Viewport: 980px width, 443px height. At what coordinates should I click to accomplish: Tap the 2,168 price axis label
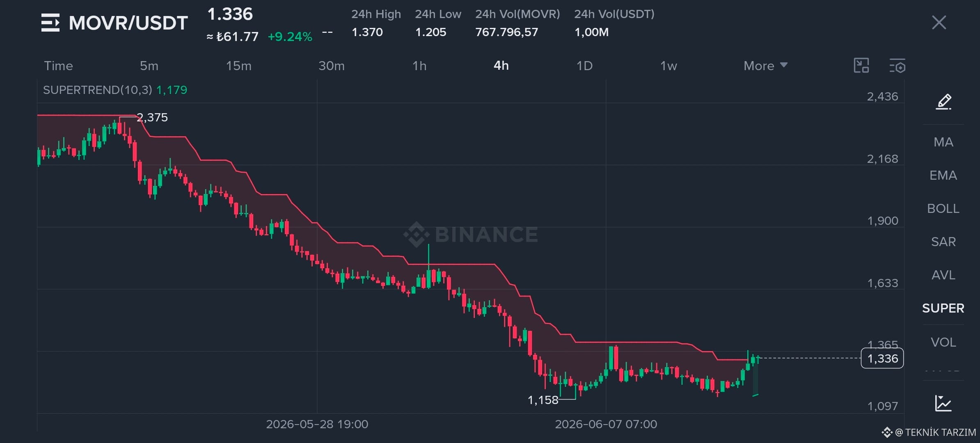pyautogui.click(x=882, y=159)
